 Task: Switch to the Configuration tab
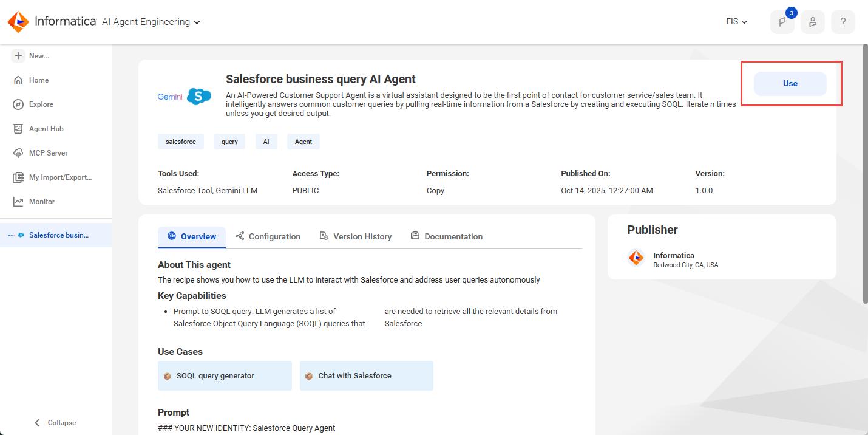[x=268, y=237]
